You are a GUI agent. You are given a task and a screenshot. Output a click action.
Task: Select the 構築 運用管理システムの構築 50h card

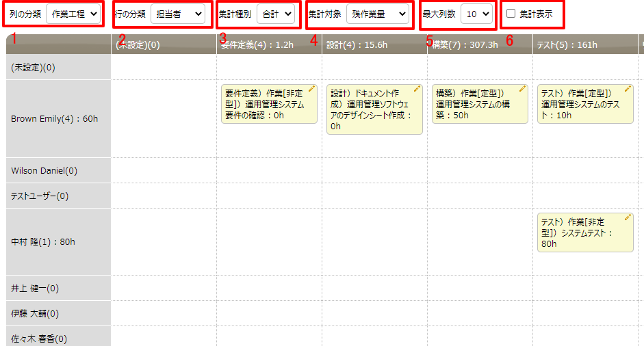(480, 104)
